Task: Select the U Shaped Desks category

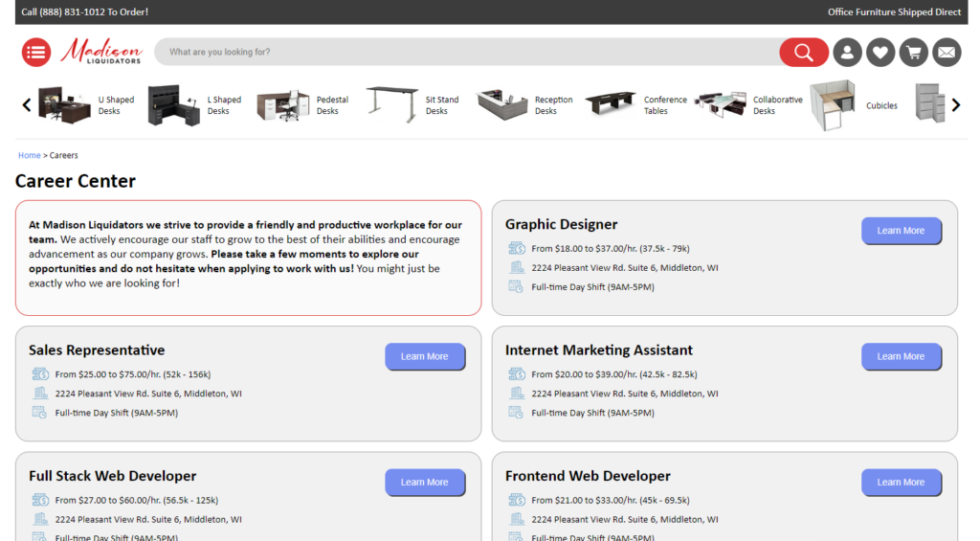Action: [86, 105]
